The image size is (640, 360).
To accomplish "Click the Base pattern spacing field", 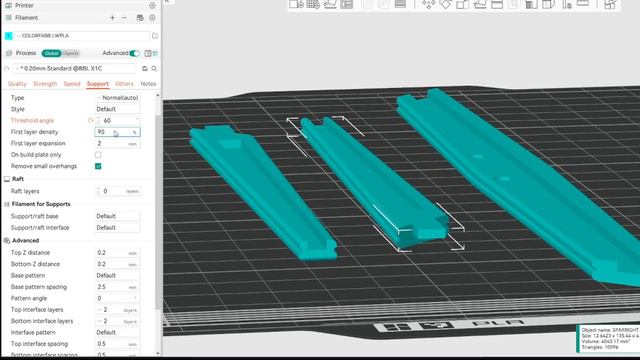I will coord(118,287).
